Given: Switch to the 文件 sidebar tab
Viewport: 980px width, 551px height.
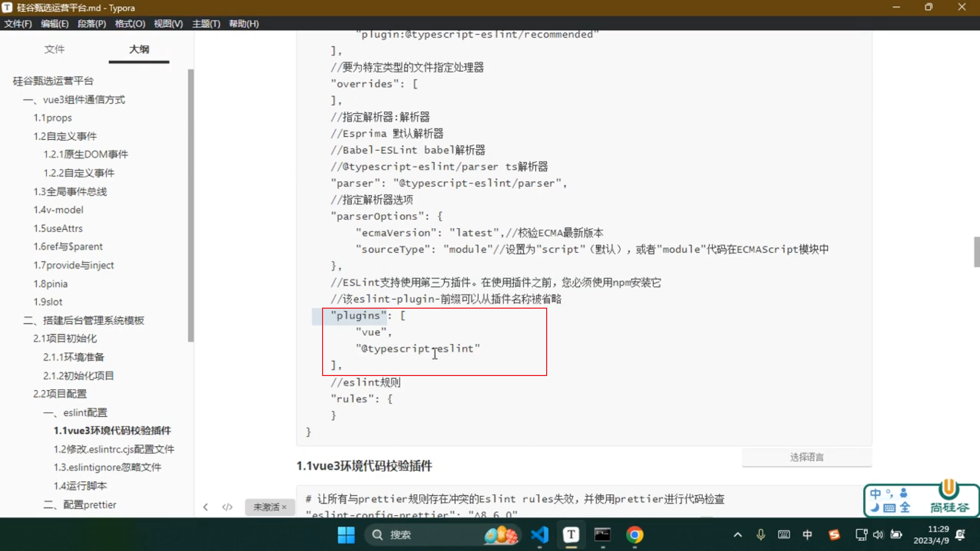Looking at the screenshot, I should 54,49.
